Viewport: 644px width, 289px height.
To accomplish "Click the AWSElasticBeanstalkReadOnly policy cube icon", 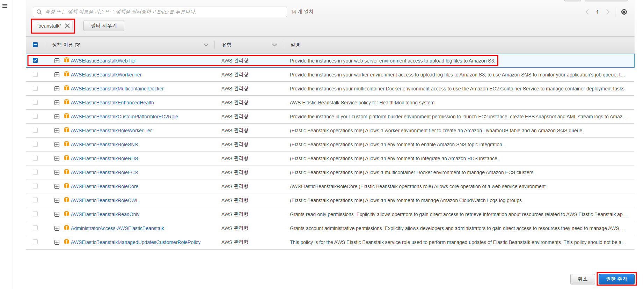I will coord(66,214).
